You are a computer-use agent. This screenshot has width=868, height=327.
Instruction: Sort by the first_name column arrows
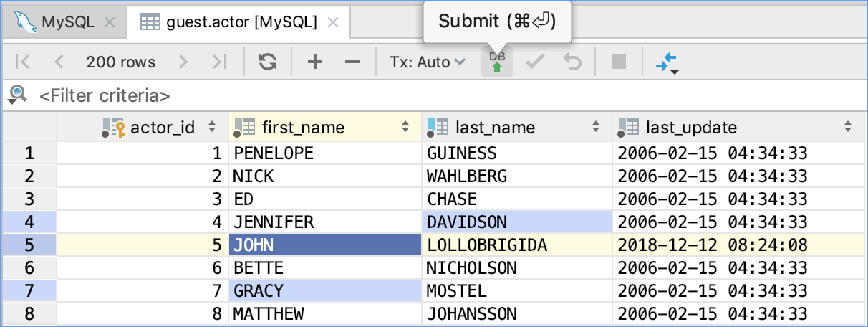click(x=406, y=128)
